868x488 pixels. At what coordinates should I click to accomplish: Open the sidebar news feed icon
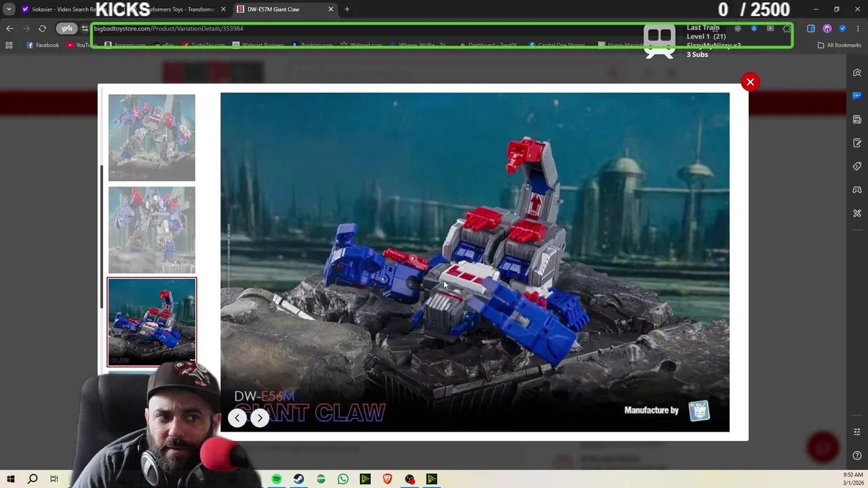(x=857, y=119)
